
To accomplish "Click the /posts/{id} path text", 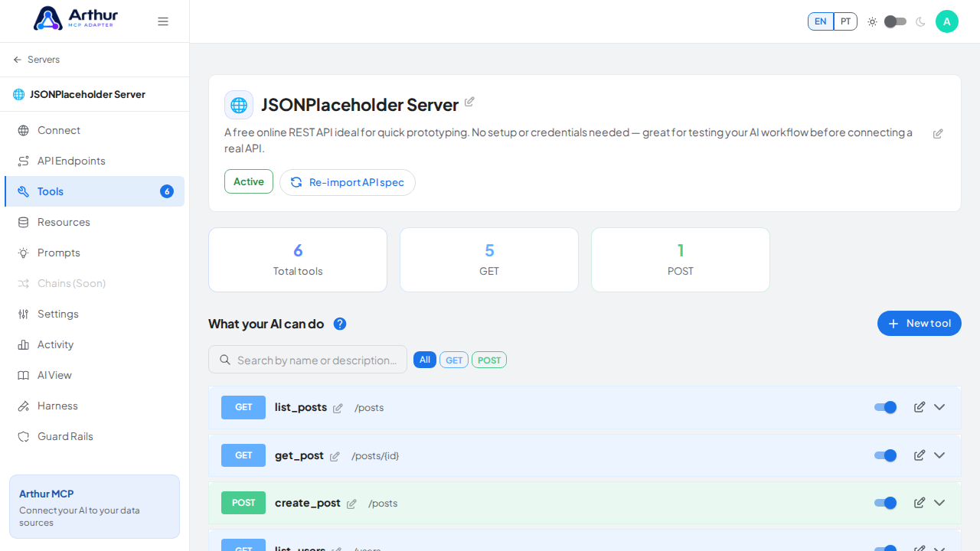I will pyautogui.click(x=375, y=456).
